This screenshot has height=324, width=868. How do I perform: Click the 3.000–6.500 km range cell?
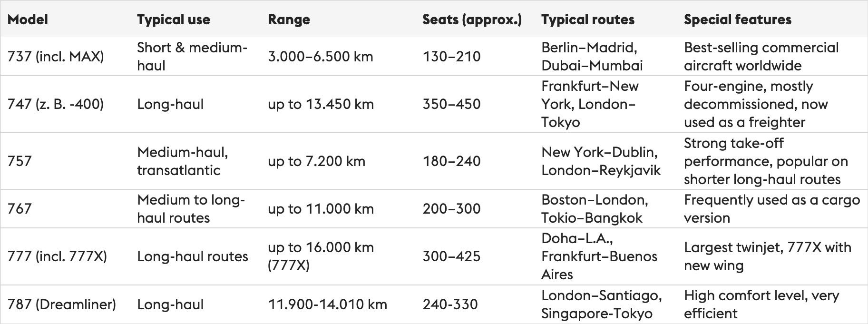[x=321, y=57]
